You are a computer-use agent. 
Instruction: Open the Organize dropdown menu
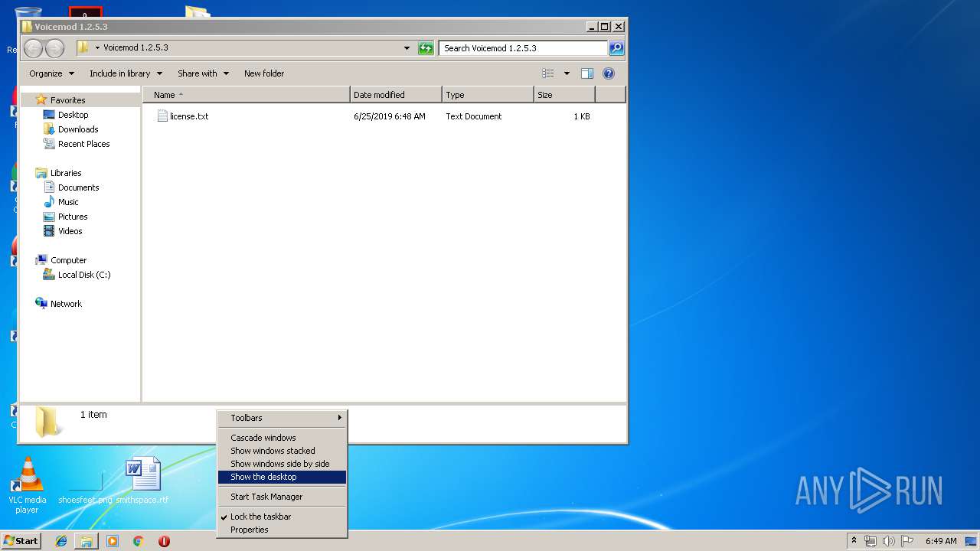(52, 73)
